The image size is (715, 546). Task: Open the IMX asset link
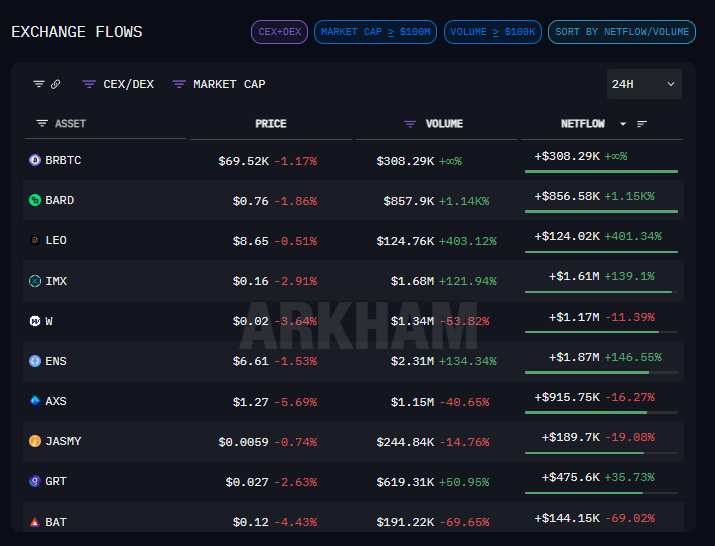click(56, 281)
